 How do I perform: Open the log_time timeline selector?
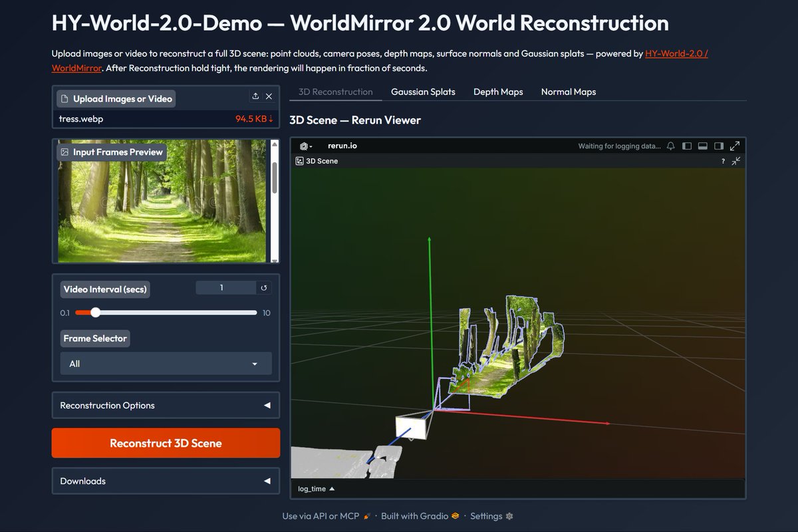click(x=316, y=489)
